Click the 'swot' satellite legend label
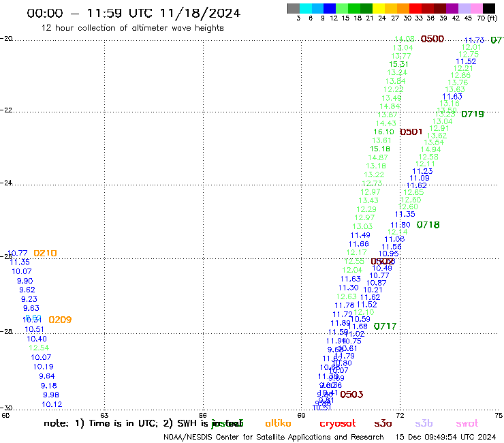 467,423
